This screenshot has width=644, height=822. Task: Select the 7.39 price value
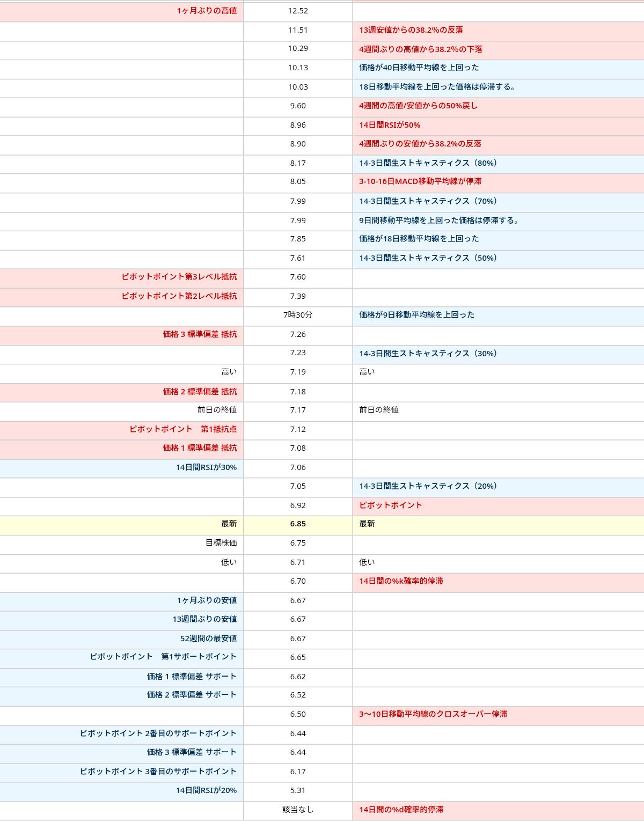298,296
